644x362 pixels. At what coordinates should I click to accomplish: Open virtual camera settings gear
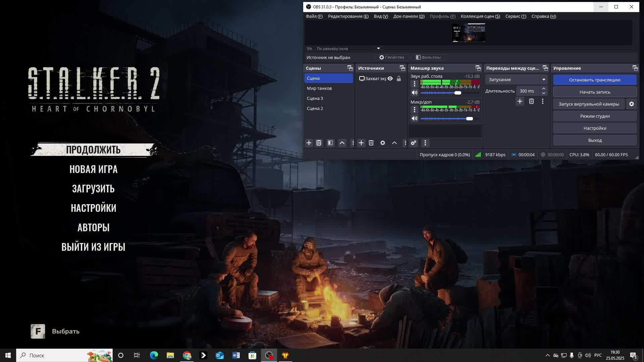click(632, 104)
